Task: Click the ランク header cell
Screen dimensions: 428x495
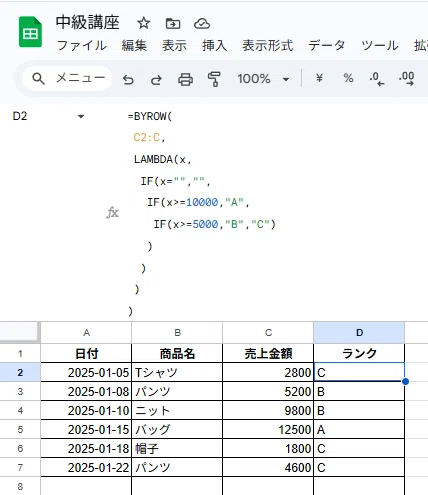Action: [359, 353]
